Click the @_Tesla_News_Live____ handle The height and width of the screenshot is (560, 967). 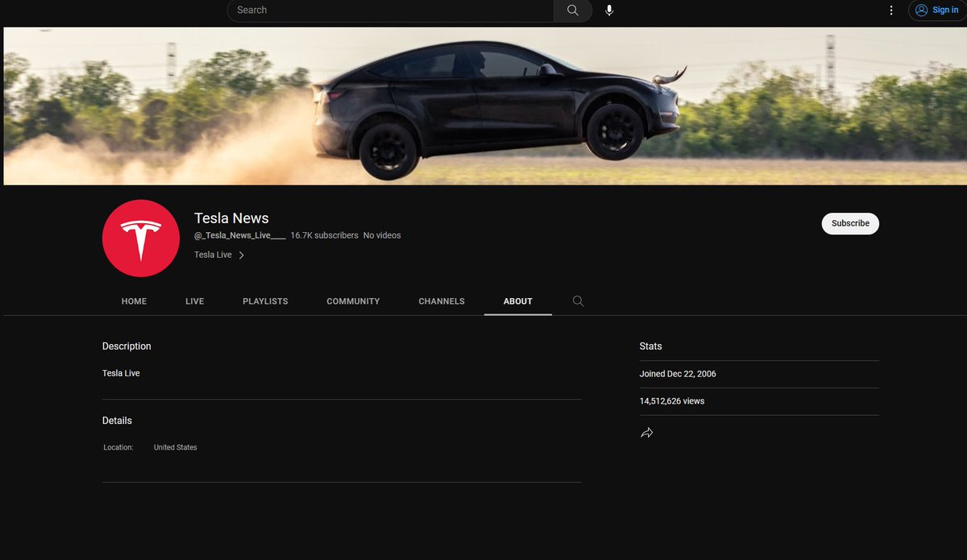pyautogui.click(x=240, y=235)
